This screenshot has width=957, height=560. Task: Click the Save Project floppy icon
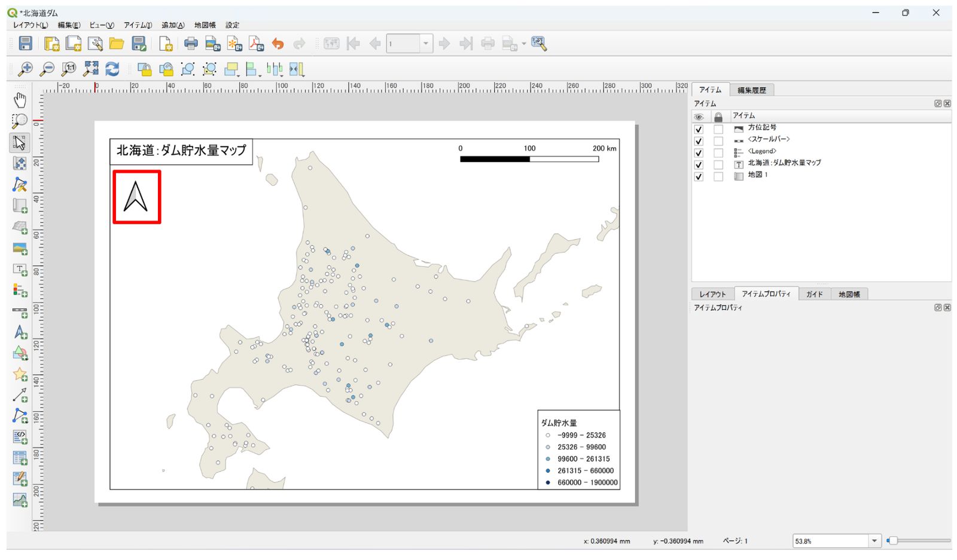[25, 44]
